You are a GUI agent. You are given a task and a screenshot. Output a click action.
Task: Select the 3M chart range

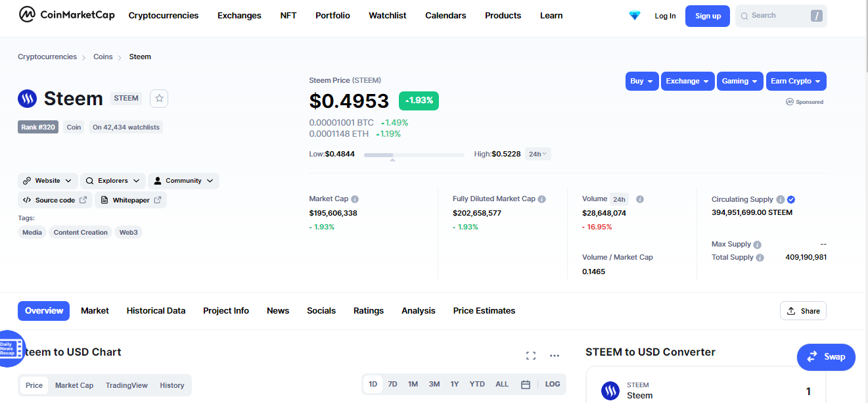coord(434,384)
